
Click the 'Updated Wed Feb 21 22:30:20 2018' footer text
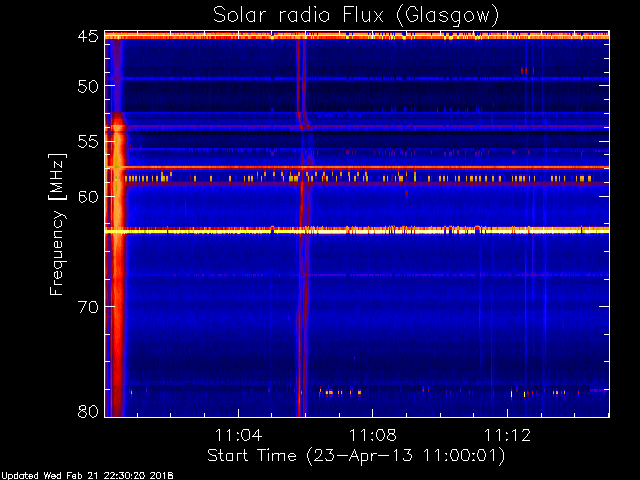tap(87, 476)
